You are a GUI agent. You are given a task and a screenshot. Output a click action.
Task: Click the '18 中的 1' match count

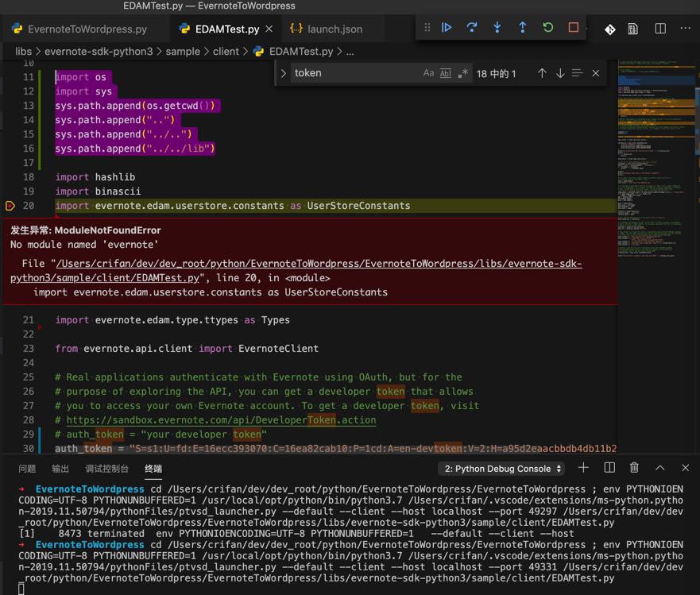[x=496, y=74]
